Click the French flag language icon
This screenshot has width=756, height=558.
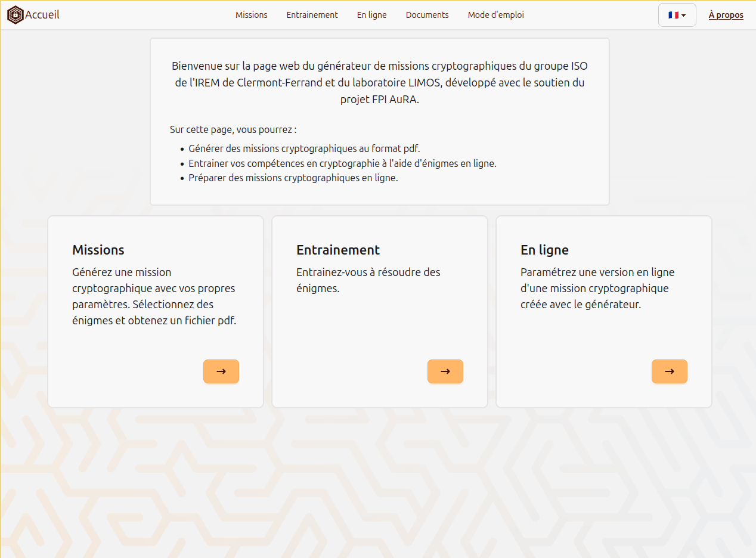[x=673, y=14]
